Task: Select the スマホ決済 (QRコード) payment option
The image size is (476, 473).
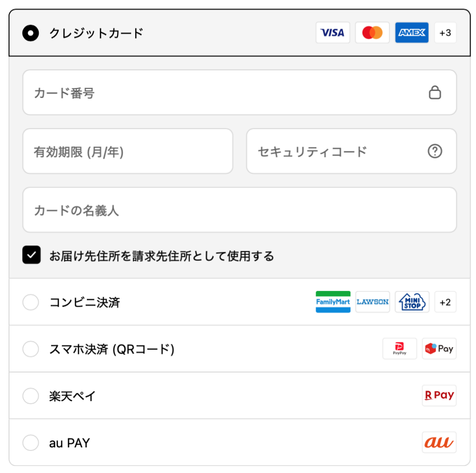Action: click(x=31, y=349)
